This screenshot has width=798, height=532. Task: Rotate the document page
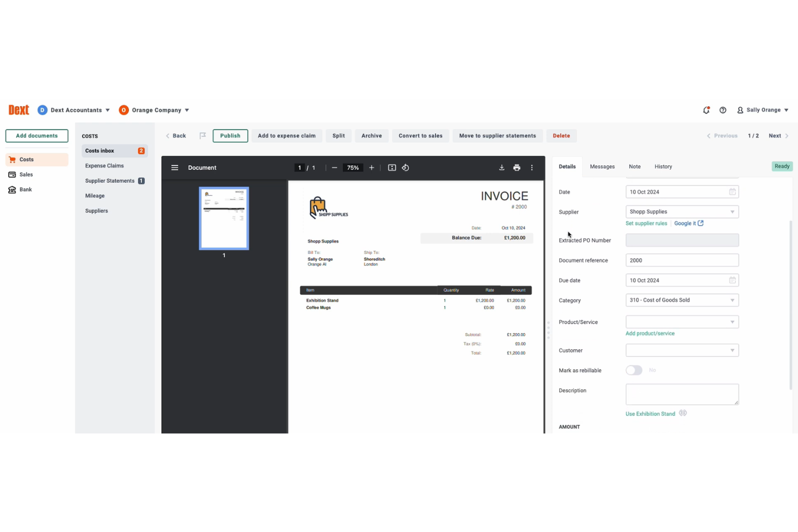pyautogui.click(x=405, y=167)
